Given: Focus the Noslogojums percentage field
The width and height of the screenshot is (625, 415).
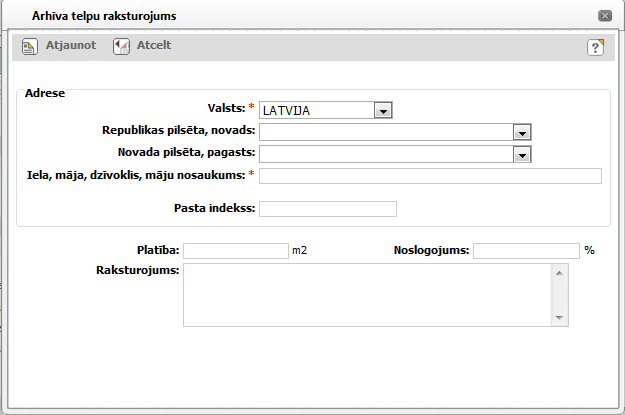Looking at the screenshot, I should (526, 251).
